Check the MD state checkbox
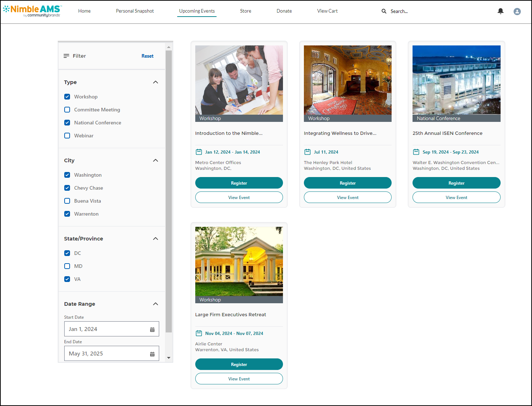532x406 pixels. (67, 266)
